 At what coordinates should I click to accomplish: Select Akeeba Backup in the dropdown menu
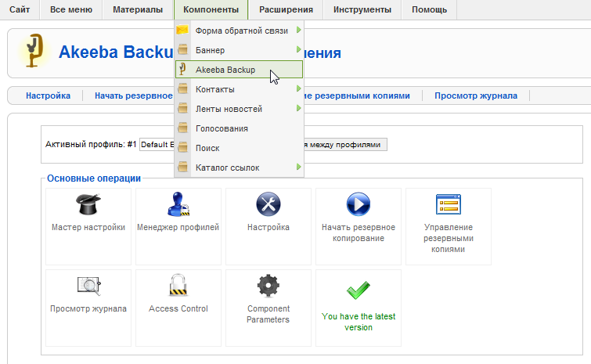click(x=239, y=70)
